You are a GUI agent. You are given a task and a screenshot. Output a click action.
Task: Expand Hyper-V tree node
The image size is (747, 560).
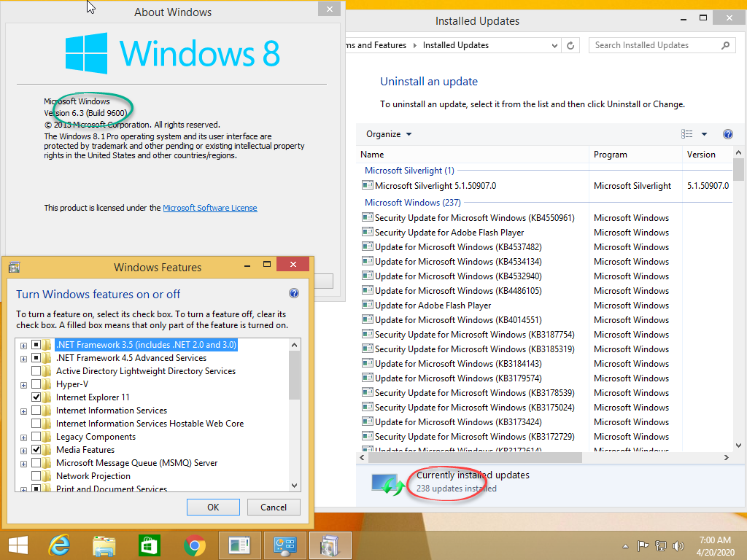23,385
